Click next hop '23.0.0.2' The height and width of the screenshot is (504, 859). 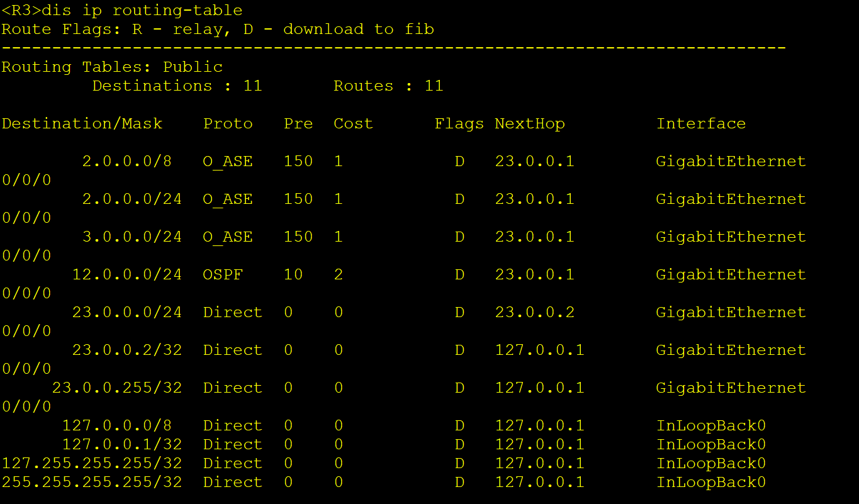(535, 313)
